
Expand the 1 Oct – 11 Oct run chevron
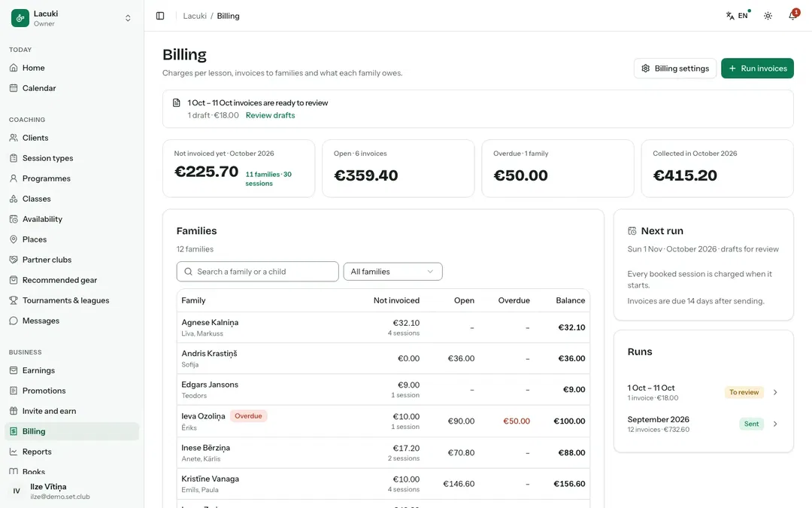(775, 392)
